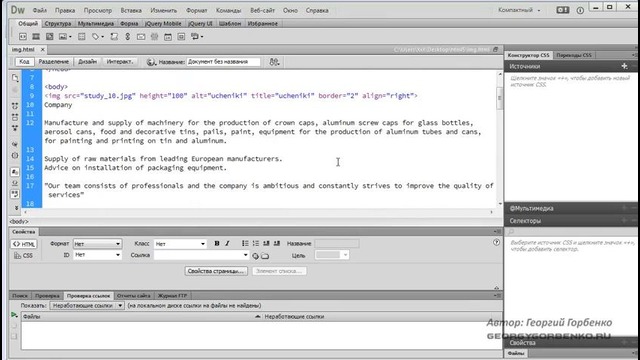The width and height of the screenshot is (640, 360).
Task: Switch Properties to CSS mode
Action: 24,256
